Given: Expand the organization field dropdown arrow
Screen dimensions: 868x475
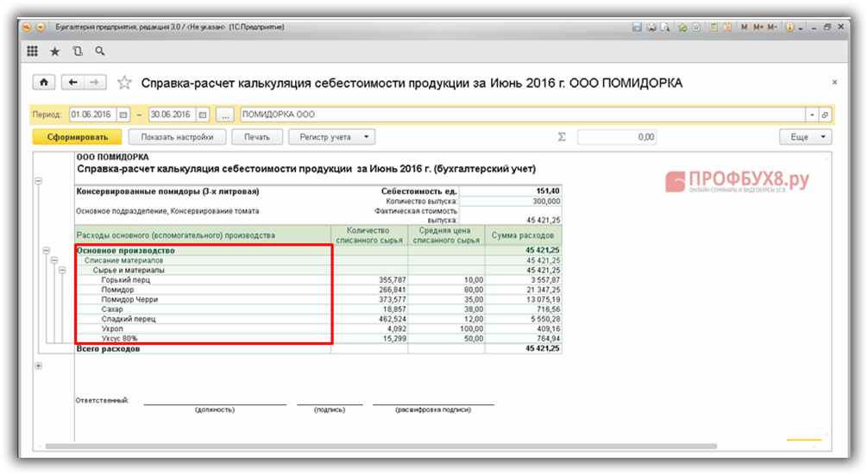Looking at the screenshot, I should (812, 115).
